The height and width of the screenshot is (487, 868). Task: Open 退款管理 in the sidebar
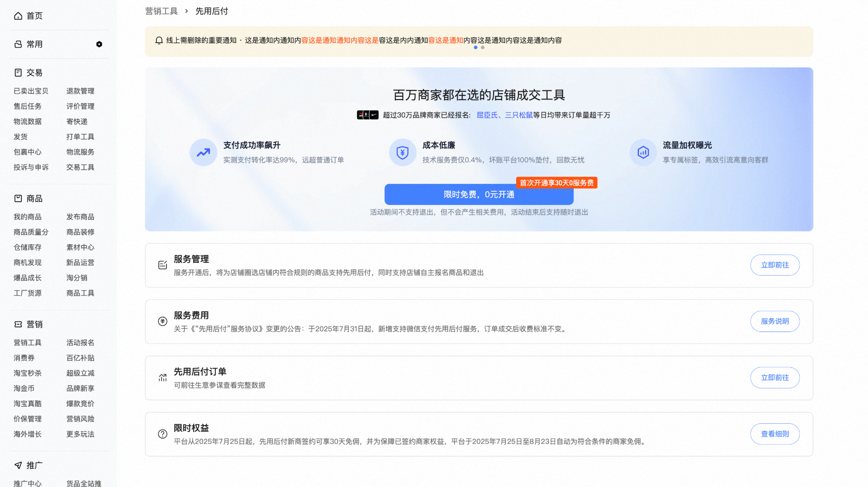point(80,91)
